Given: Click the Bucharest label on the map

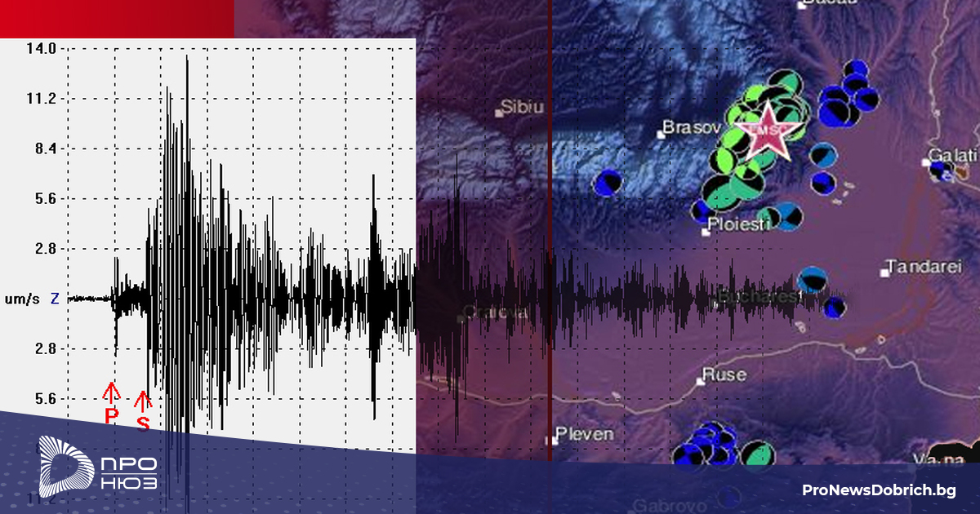Looking at the screenshot, I should [x=758, y=297].
